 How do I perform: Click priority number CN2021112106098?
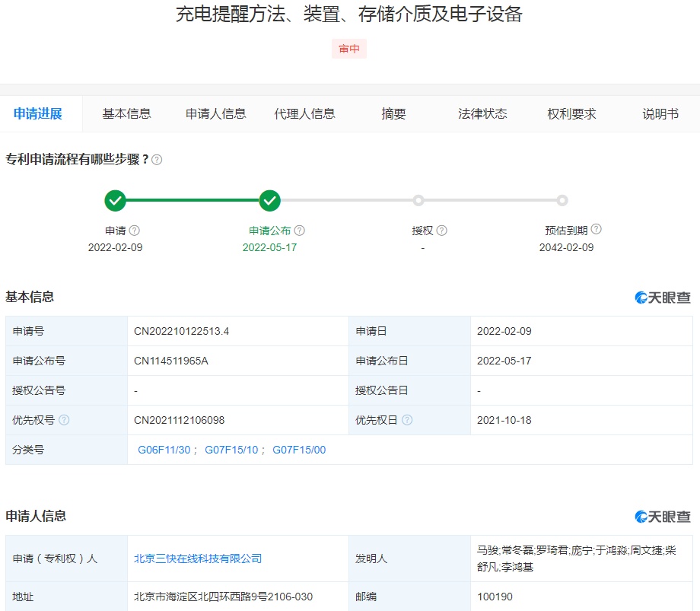tap(179, 420)
